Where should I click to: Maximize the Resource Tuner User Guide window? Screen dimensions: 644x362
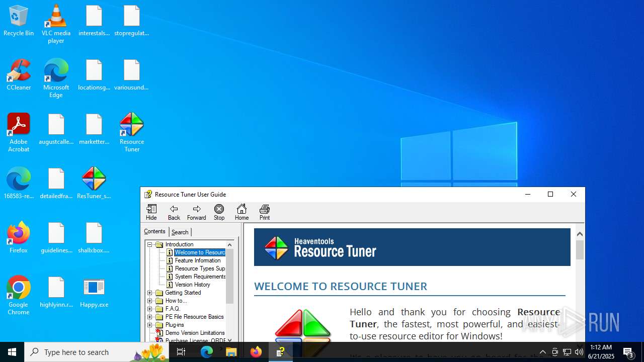(x=550, y=194)
